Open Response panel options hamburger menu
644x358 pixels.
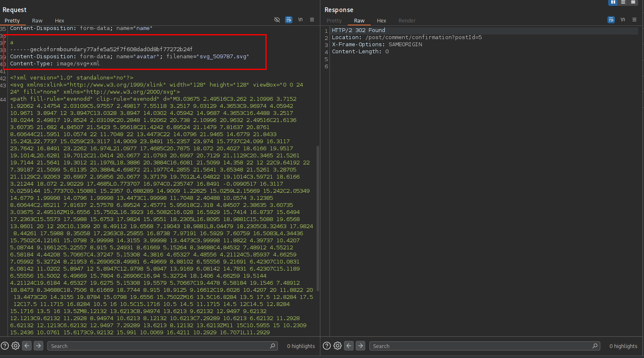click(x=634, y=20)
